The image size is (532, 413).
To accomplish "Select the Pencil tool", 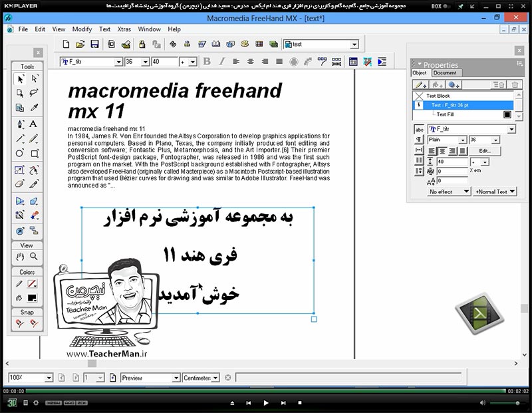I will tap(34, 139).
